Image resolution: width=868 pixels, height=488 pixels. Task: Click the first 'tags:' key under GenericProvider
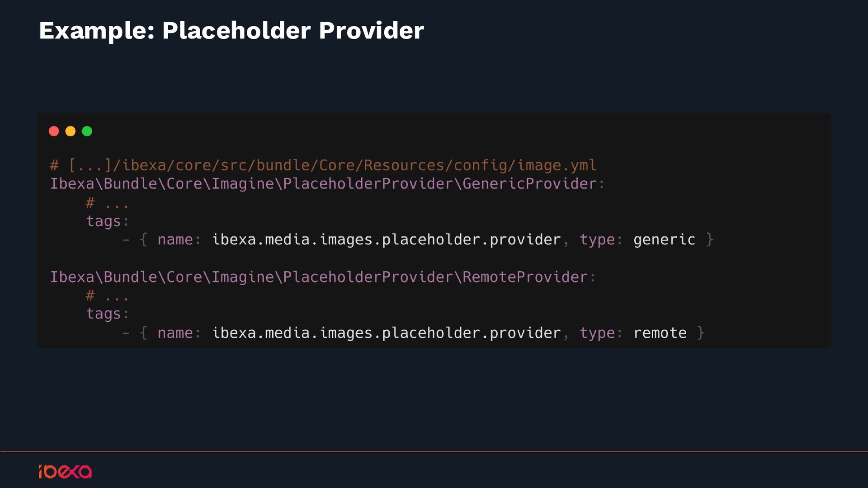tap(108, 221)
